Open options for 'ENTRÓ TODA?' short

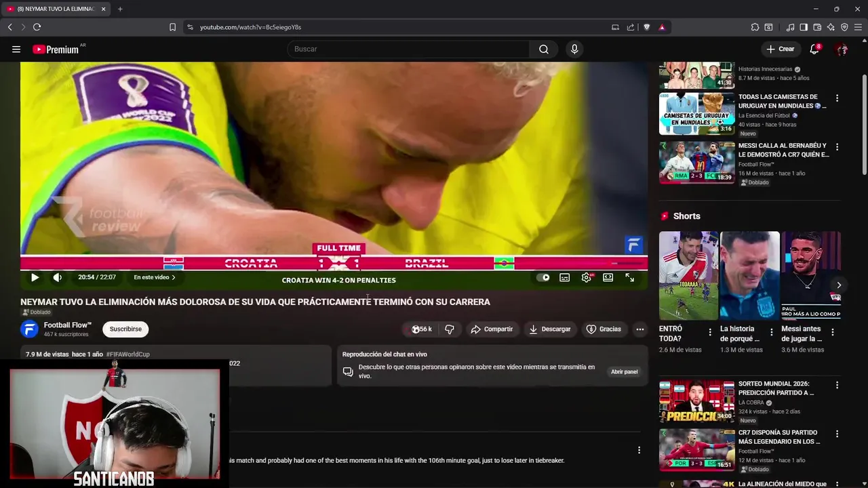(710, 332)
